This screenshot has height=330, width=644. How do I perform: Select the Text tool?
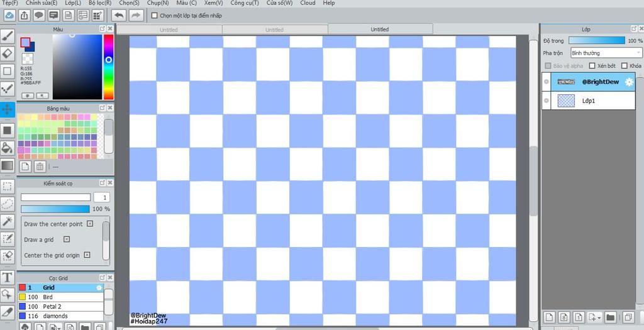[7, 277]
